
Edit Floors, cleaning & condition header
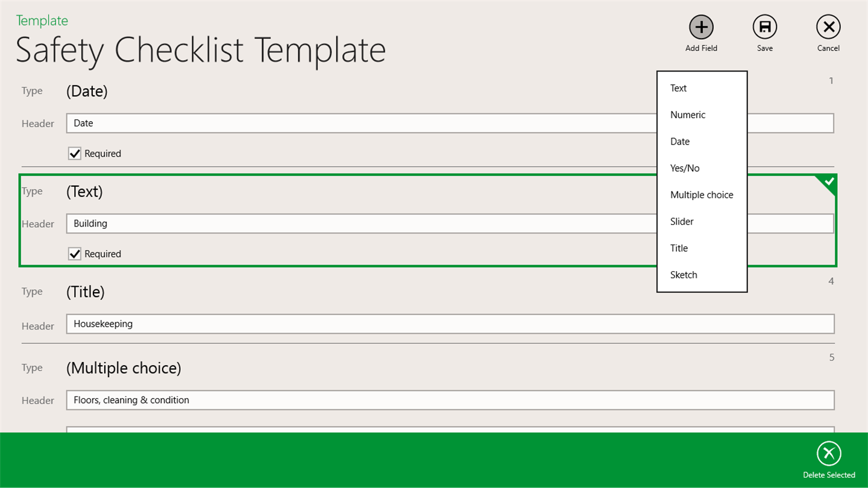[x=450, y=400]
